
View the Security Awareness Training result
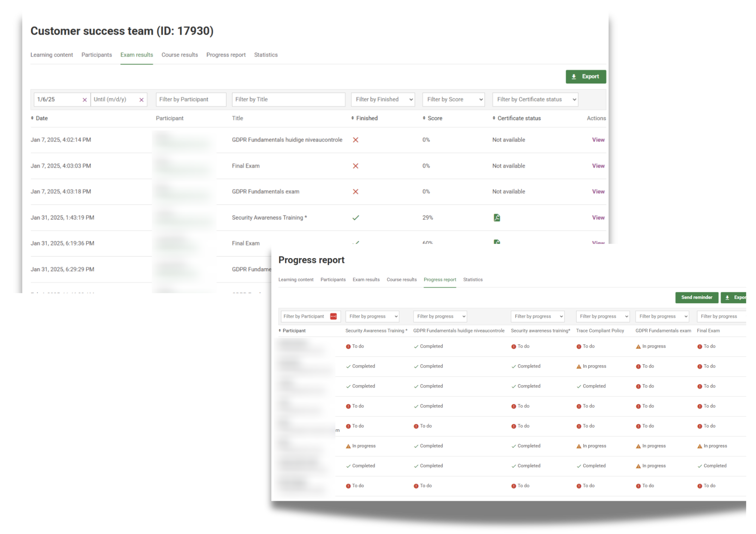[x=598, y=218]
